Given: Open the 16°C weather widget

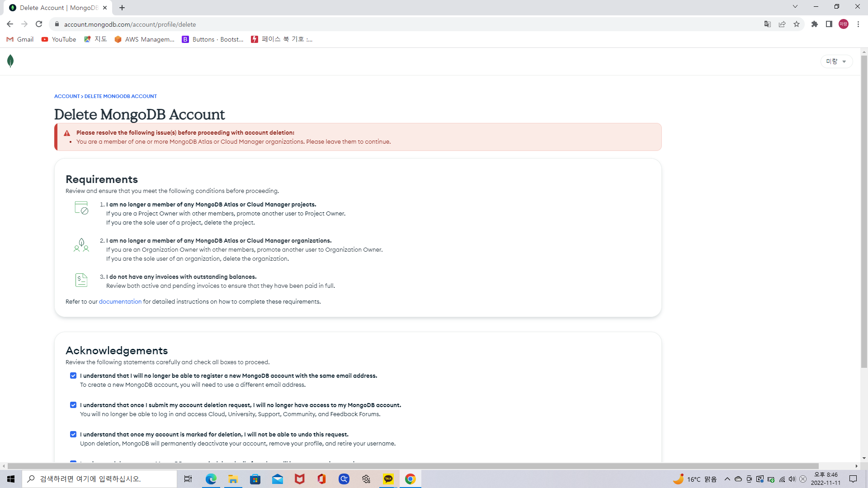Looking at the screenshot, I should point(695,479).
